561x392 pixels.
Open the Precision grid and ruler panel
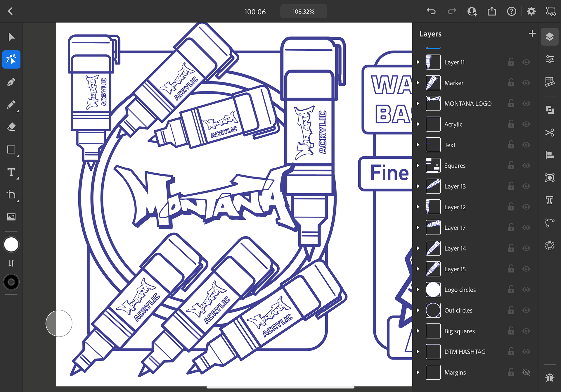click(550, 82)
